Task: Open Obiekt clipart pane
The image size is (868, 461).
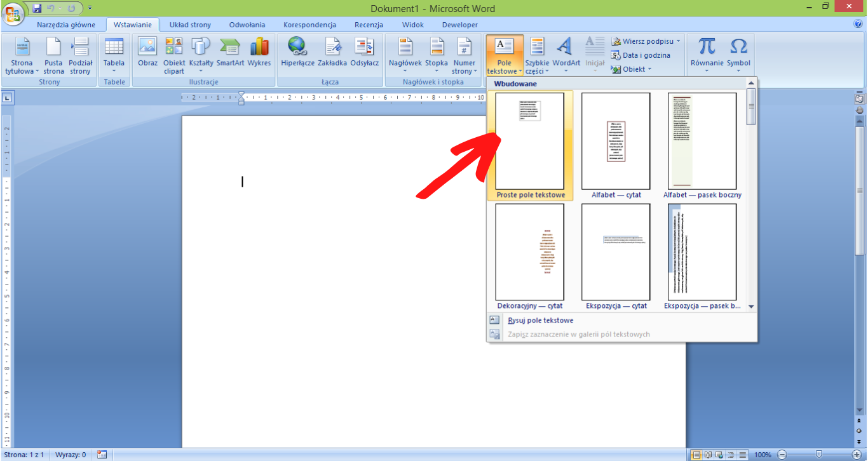Action: coord(174,55)
